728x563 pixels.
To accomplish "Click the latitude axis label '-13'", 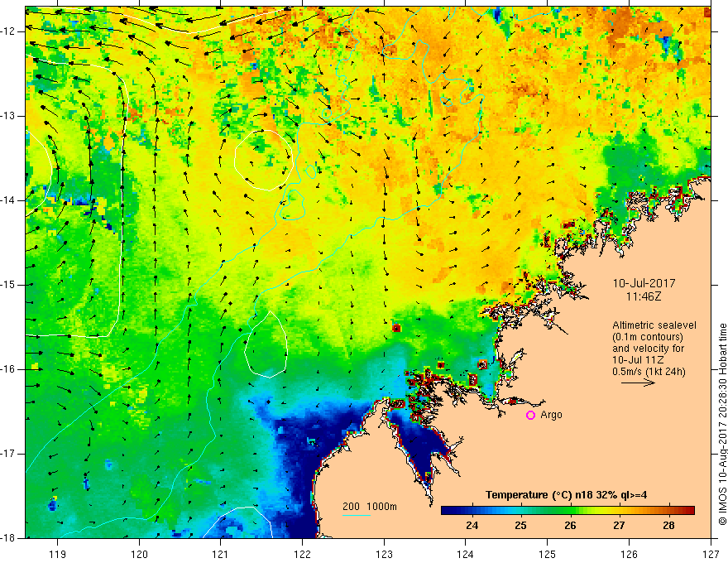I will click(10, 116).
